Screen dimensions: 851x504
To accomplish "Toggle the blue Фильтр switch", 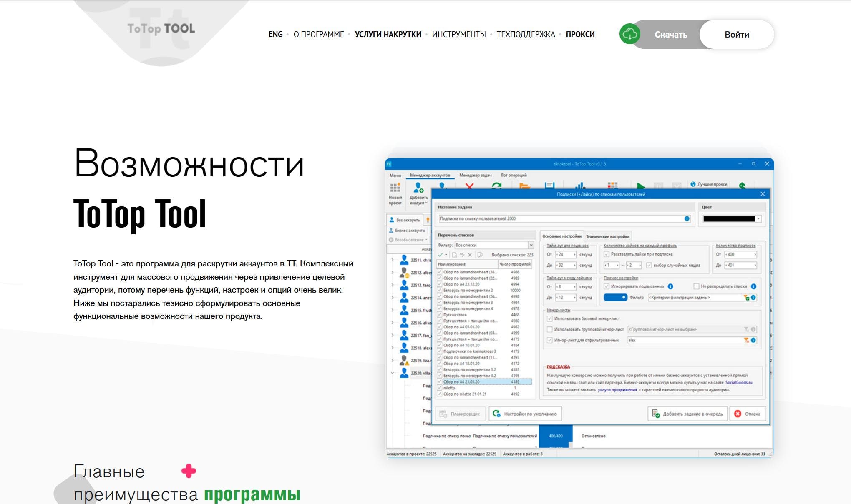I will coord(615,297).
